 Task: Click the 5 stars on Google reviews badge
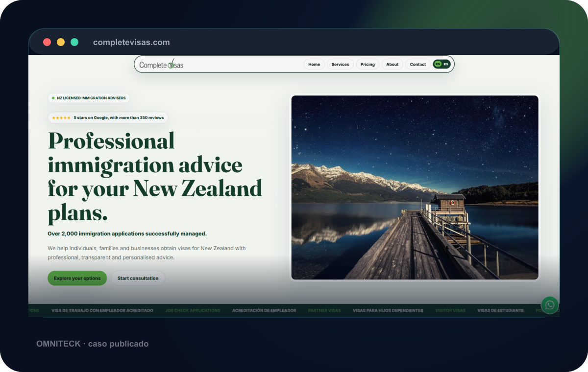pyautogui.click(x=108, y=117)
